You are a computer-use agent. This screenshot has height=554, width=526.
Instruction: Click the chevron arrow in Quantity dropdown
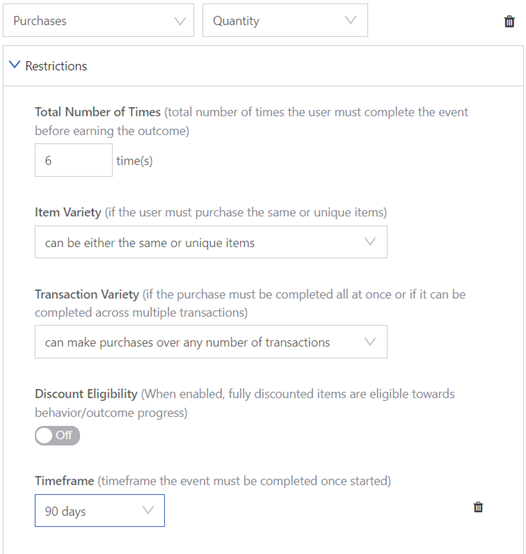tap(350, 20)
